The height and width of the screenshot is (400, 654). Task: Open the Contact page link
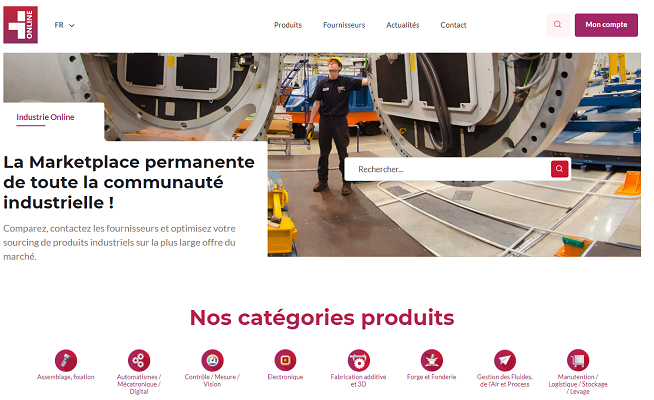pyautogui.click(x=453, y=25)
